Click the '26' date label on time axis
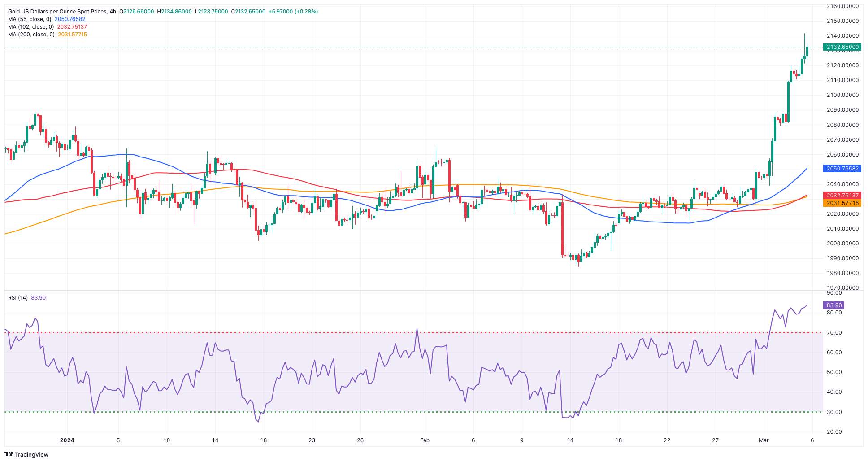Viewport: 868px width, 462px height. click(x=360, y=440)
